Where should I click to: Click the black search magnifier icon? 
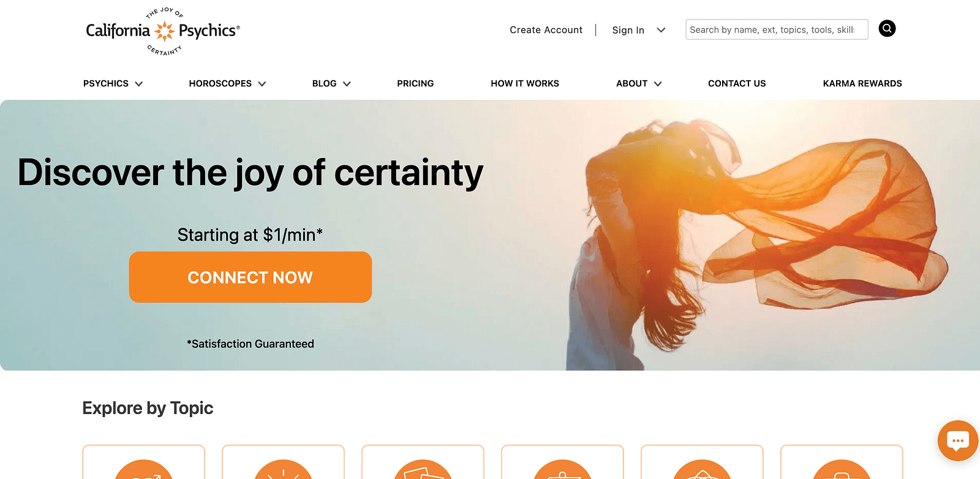pyautogui.click(x=887, y=29)
